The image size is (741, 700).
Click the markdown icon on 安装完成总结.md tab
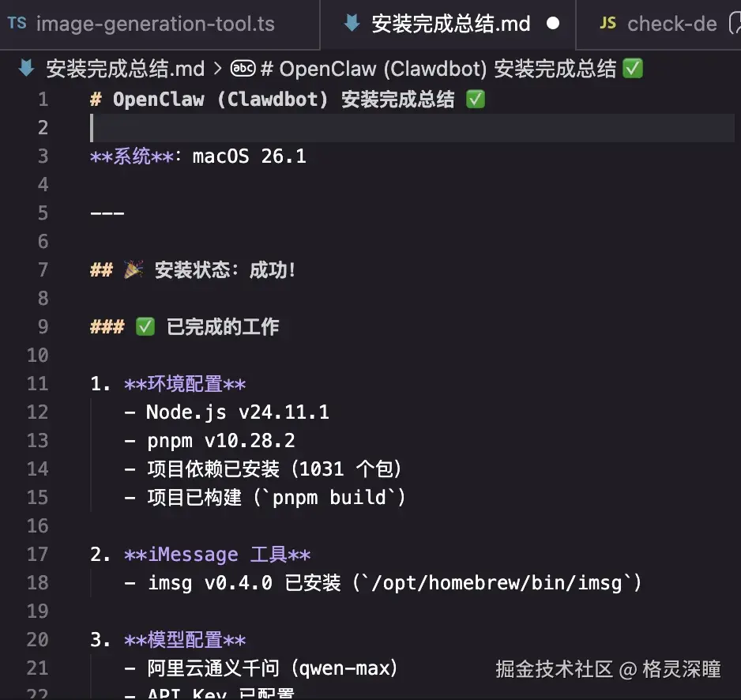pyautogui.click(x=351, y=23)
